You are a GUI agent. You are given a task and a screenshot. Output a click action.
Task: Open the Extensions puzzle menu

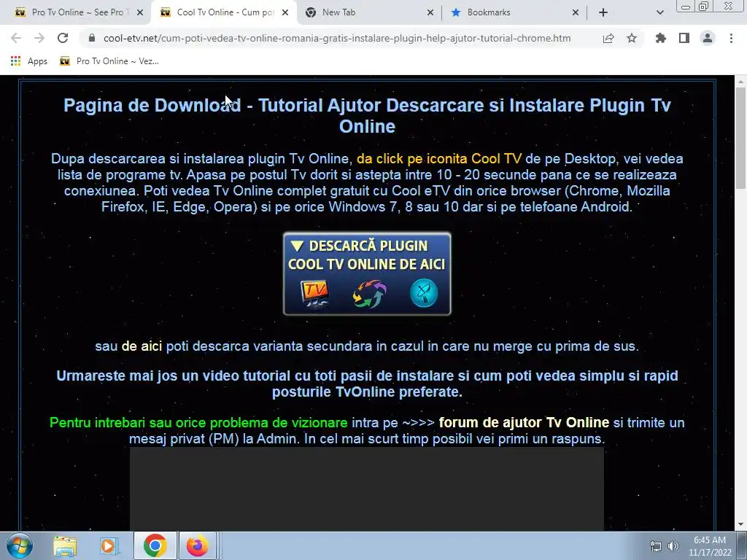point(661,38)
